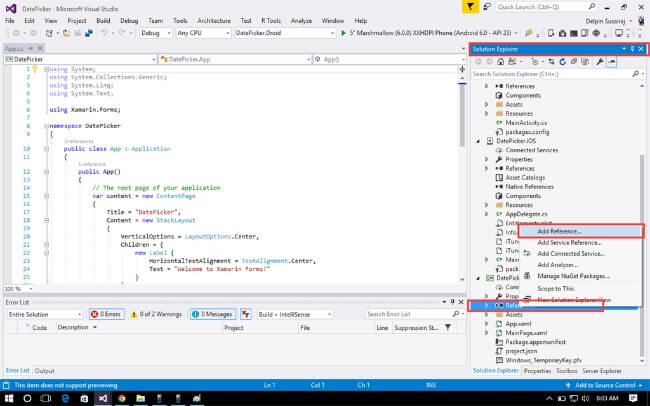Screen dimensions: 650x406
Task: Toggle the 0 of 2 Warnings filter
Action: coord(157,314)
